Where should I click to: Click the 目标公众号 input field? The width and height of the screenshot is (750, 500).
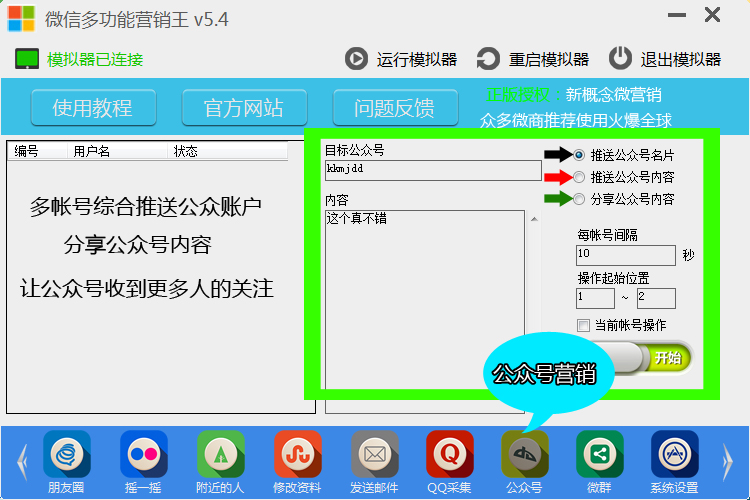coord(433,170)
